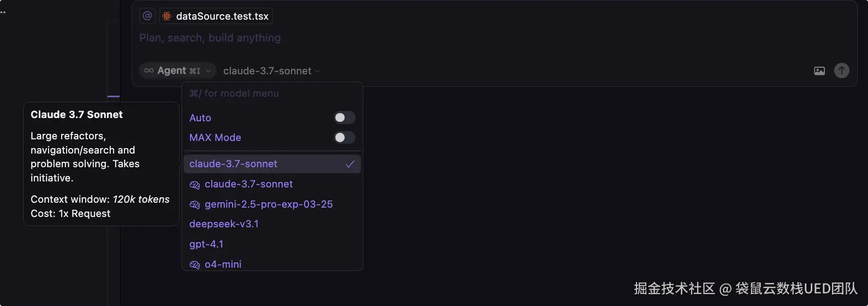This screenshot has width=868, height=306.
Task: Click the @ add context icon
Action: coord(147,16)
